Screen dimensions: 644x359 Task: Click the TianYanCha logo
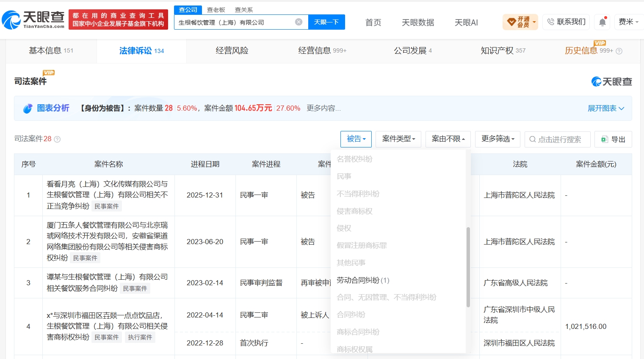tap(33, 19)
